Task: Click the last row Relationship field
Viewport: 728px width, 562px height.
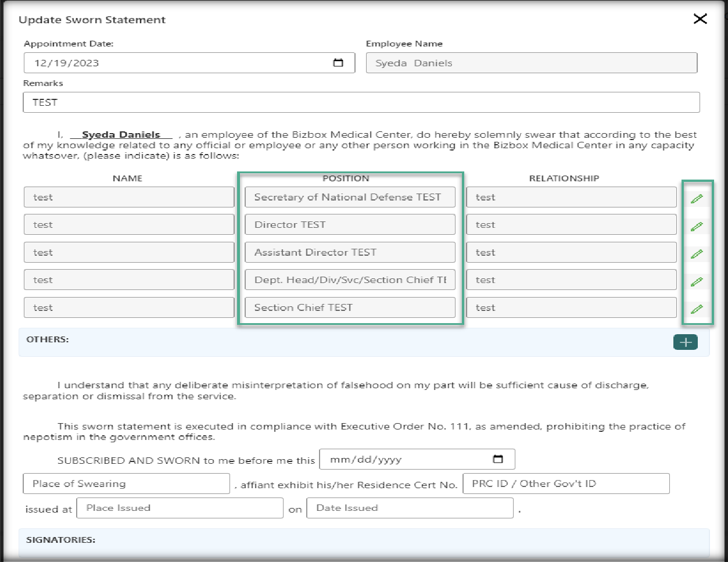Action: [571, 308]
